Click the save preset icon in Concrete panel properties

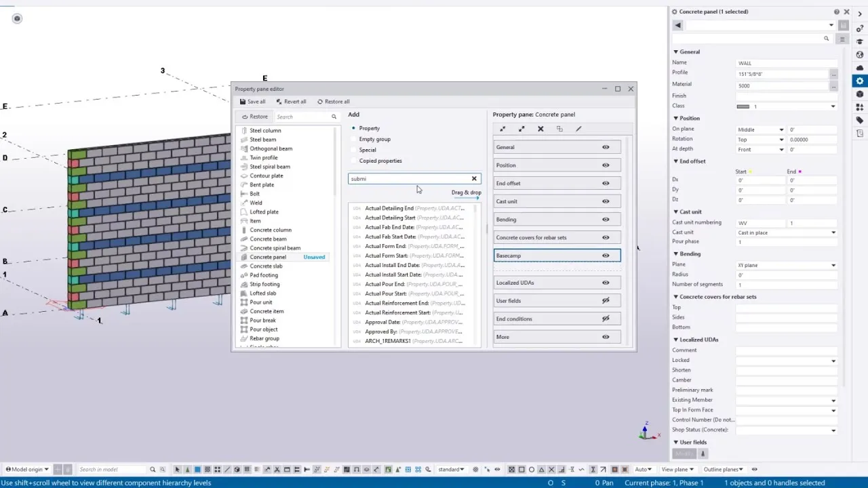(843, 25)
